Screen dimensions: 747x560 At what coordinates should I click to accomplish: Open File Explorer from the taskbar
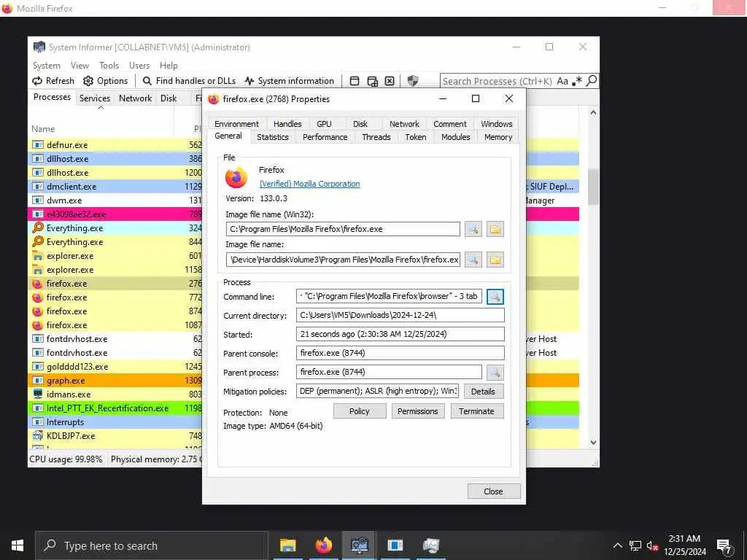[x=287, y=545]
